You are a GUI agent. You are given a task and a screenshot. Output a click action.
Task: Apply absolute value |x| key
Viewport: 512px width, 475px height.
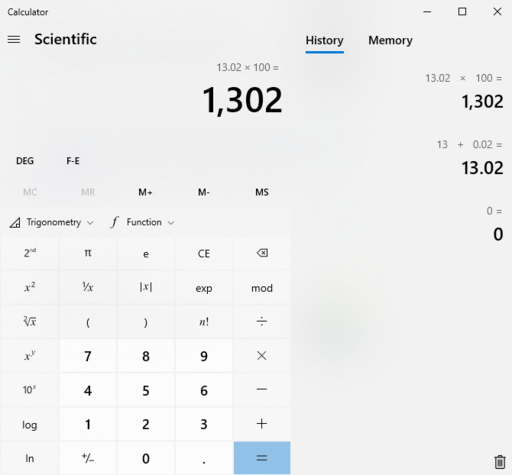pyautogui.click(x=146, y=287)
